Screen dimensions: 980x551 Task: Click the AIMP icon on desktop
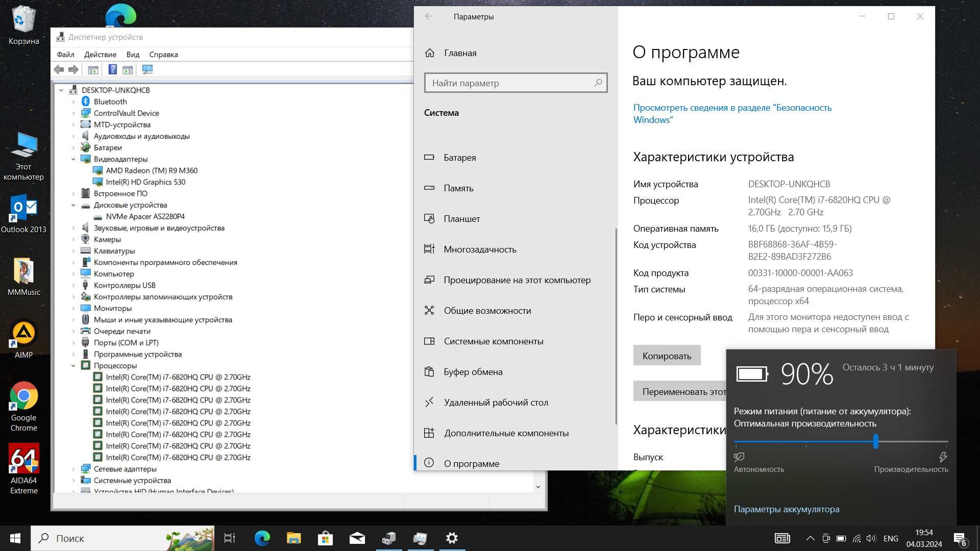pos(23,331)
